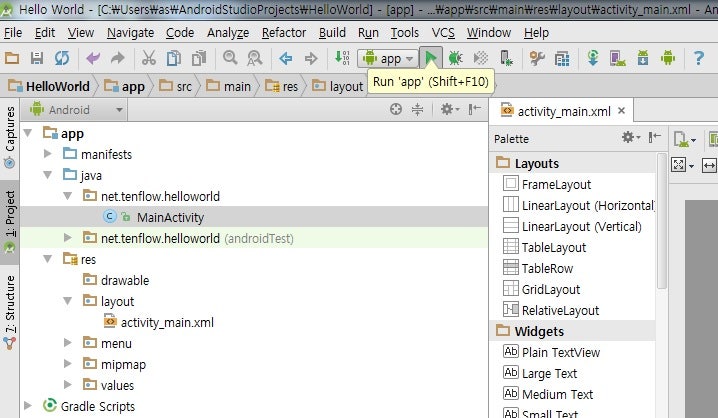Toggle the Captures side tool window
718x418 pixels.
pos(10,137)
